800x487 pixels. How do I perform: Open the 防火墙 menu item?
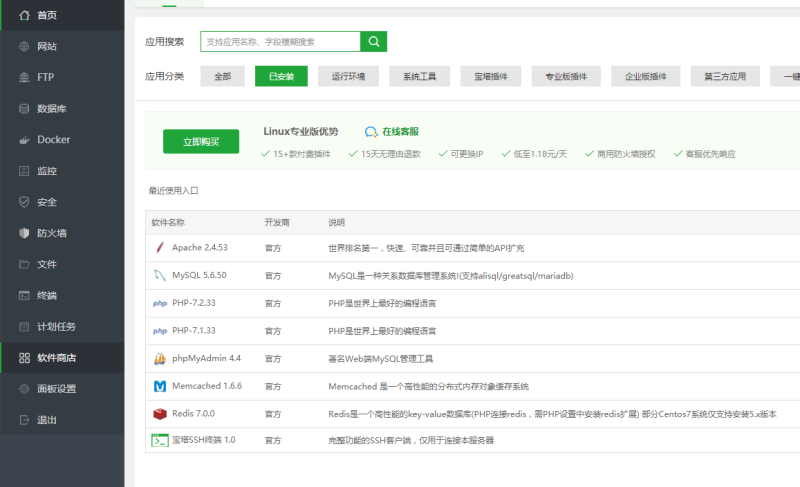pyautogui.click(x=62, y=233)
